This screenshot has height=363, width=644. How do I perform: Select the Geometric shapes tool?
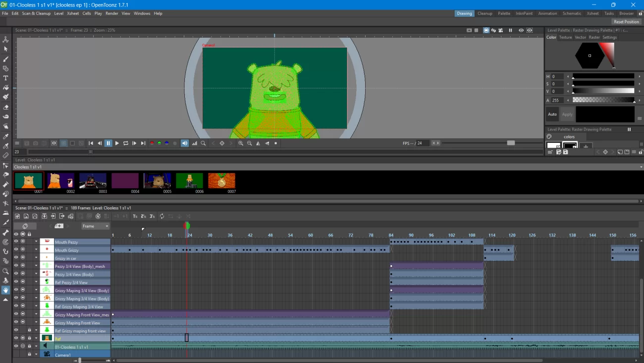pos(6,68)
